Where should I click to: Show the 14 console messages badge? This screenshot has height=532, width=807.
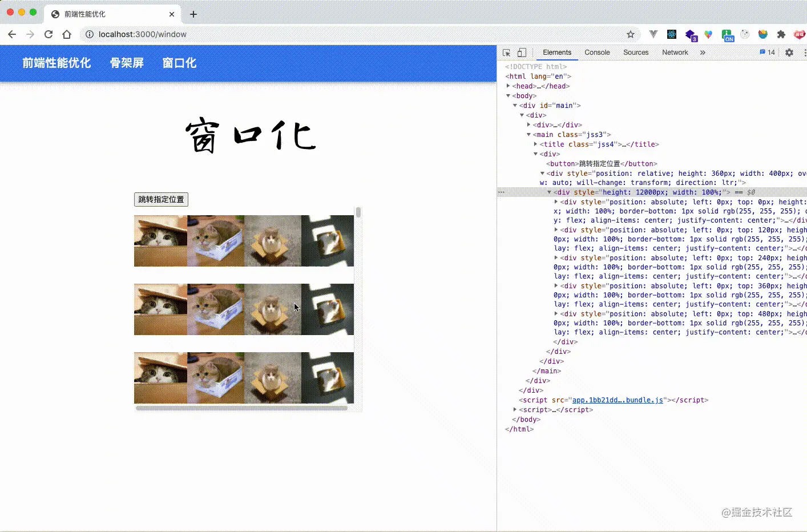point(767,53)
